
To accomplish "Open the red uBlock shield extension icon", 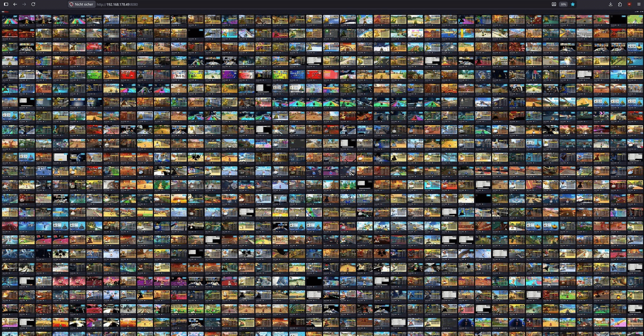I will (x=629, y=4).
